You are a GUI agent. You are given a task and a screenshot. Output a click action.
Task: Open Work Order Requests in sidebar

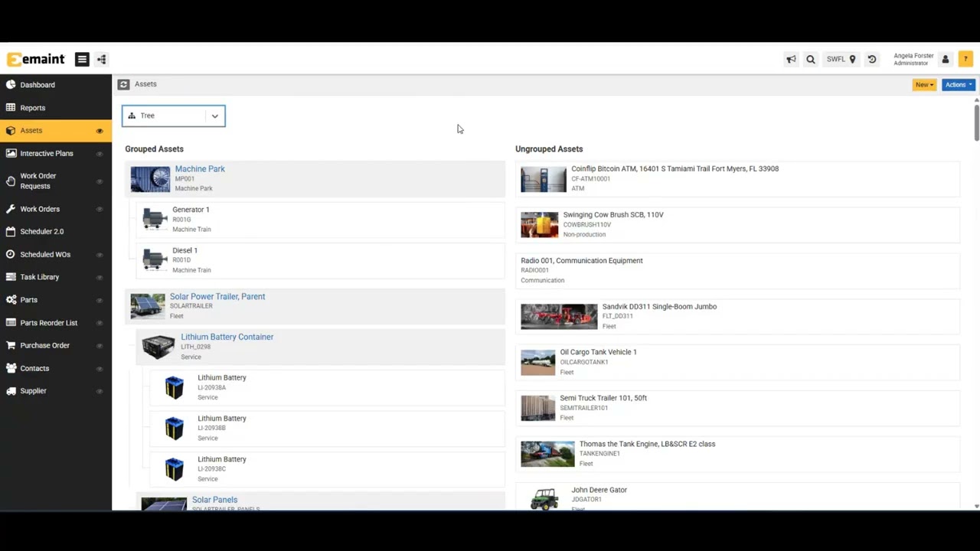click(56, 181)
